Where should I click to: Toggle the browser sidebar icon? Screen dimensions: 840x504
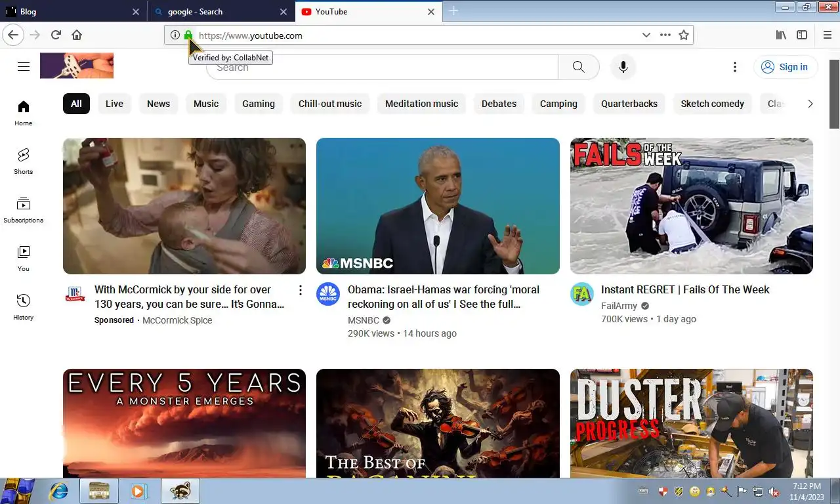pyautogui.click(x=802, y=35)
